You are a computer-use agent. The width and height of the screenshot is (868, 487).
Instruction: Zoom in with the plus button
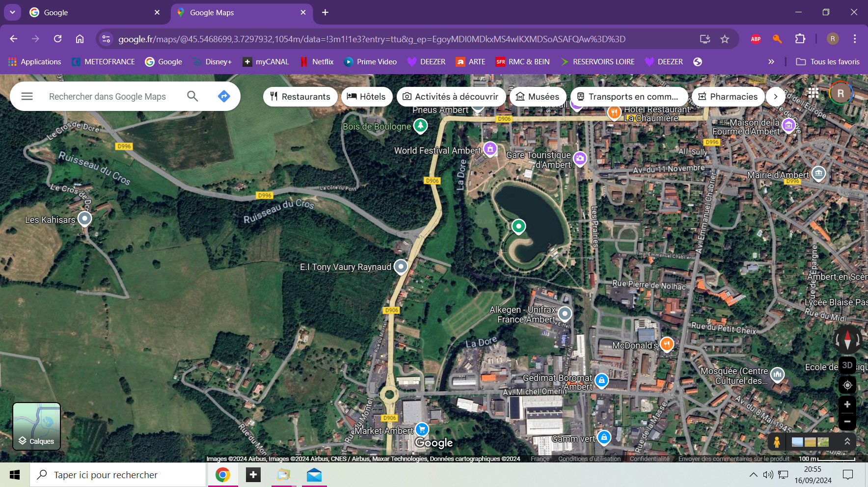[x=847, y=405]
